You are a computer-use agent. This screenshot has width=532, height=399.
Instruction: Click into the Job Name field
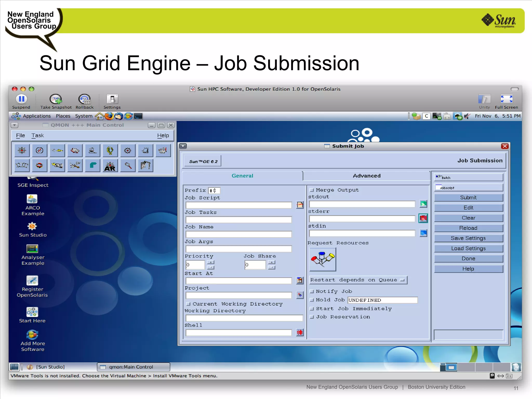click(x=239, y=234)
